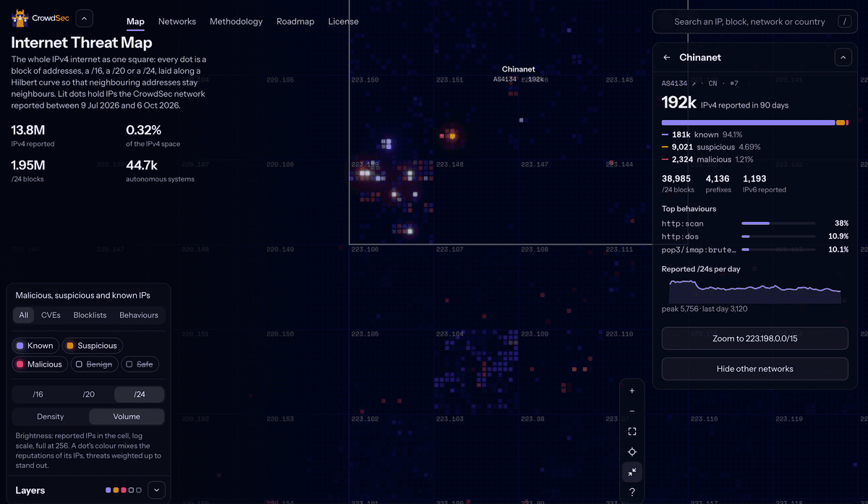
Task: Click the '2,324 malicious' legend row
Action: 707,159
